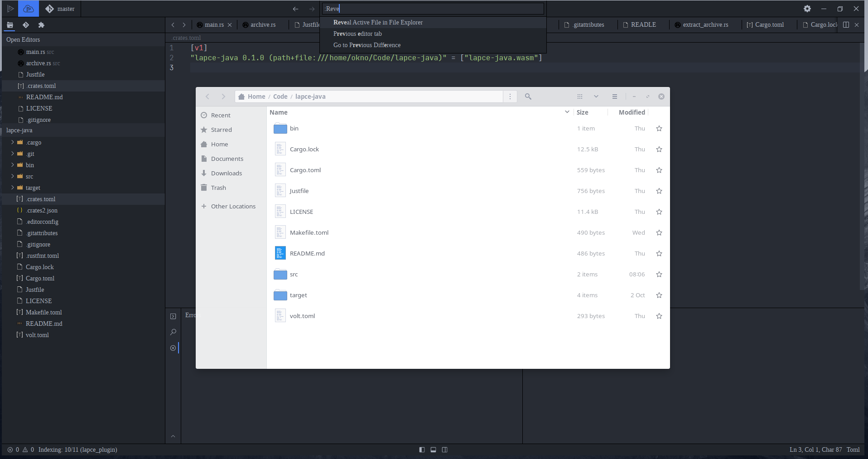Star the README.md file entry

659,253
